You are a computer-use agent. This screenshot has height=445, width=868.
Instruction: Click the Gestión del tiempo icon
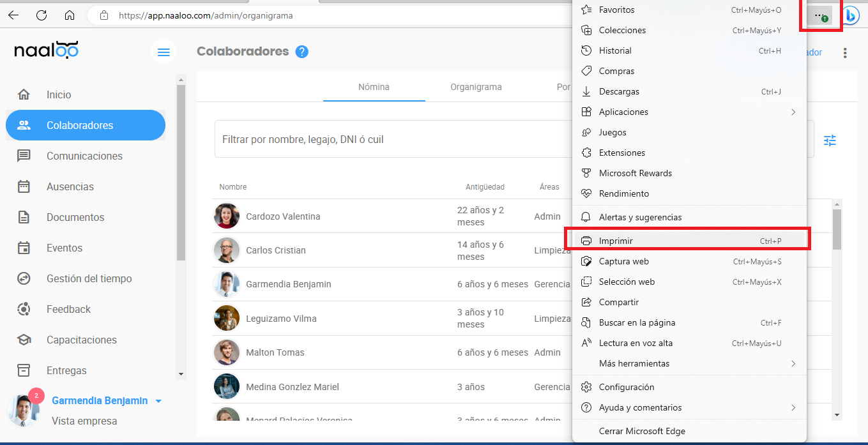(24, 278)
